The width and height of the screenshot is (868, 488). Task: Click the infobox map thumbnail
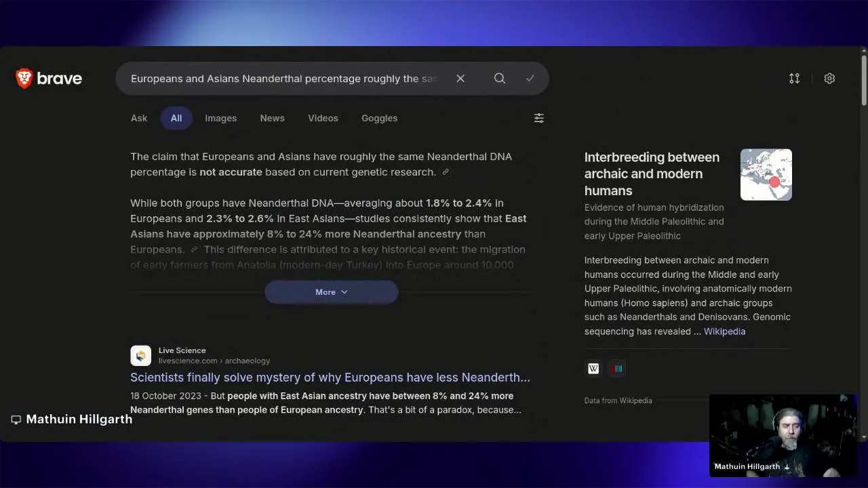click(766, 175)
